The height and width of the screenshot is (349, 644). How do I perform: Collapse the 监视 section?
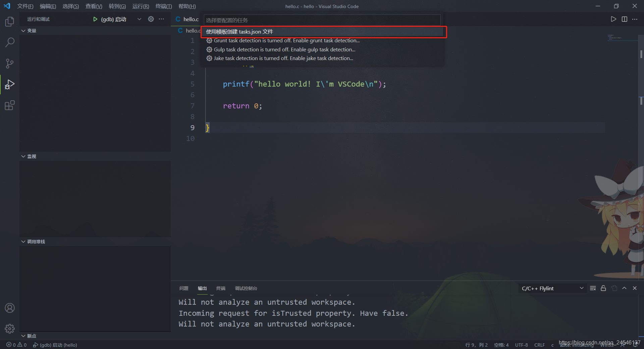pyautogui.click(x=95, y=156)
